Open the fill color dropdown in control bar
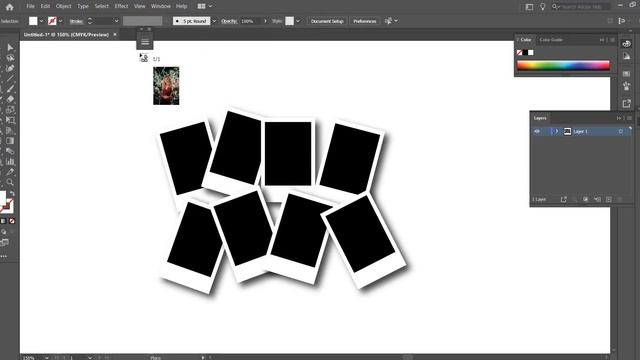The width and height of the screenshot is (640, 360). pyautogui.click(x=41, y=21)
